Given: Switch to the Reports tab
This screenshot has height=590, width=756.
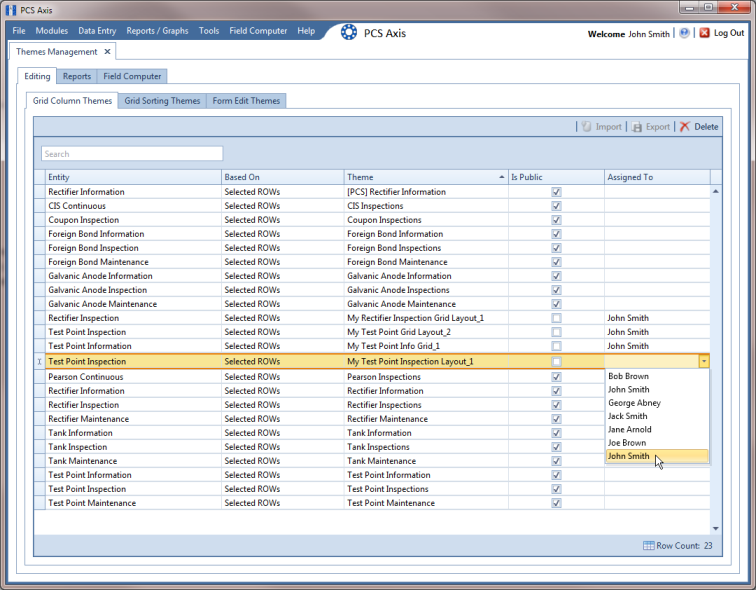Looking at the screenshot, I should click(x=77, y=76).
